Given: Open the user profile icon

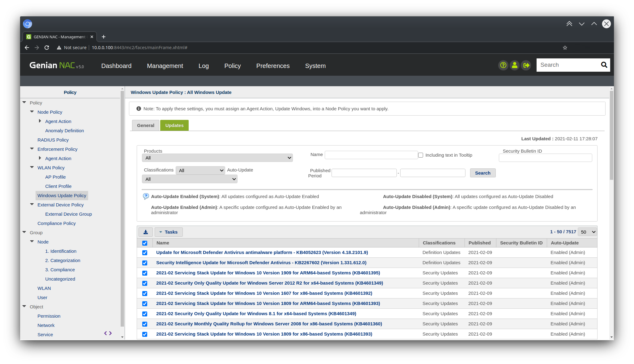Looking at the screenshot, I should (515, 65).
